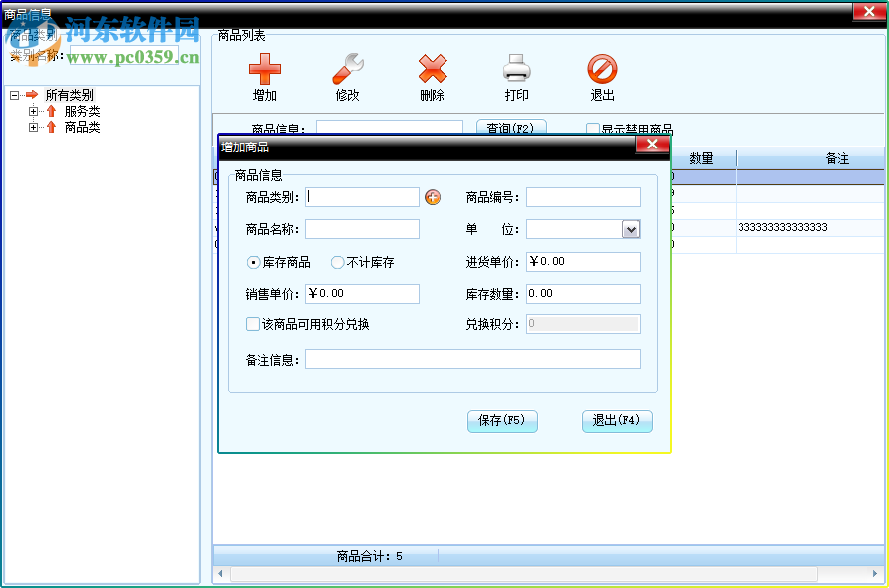Click the 修改 (Modify) wrench icon

click(347, 70)
